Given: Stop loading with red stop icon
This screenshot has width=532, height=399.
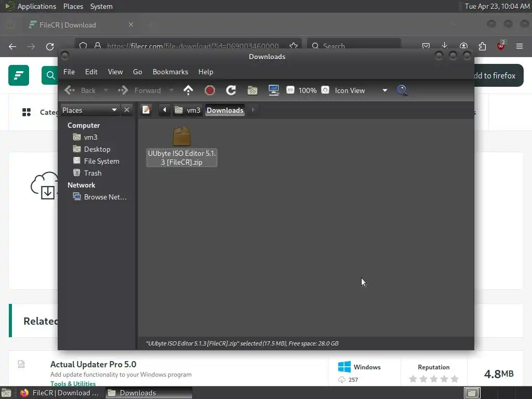Looking at the screenshot, I should click(210, 90).
